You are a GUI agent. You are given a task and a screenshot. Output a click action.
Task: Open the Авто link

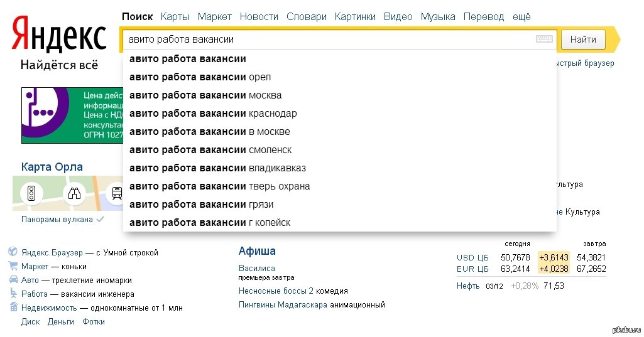[x=30, y=281]
